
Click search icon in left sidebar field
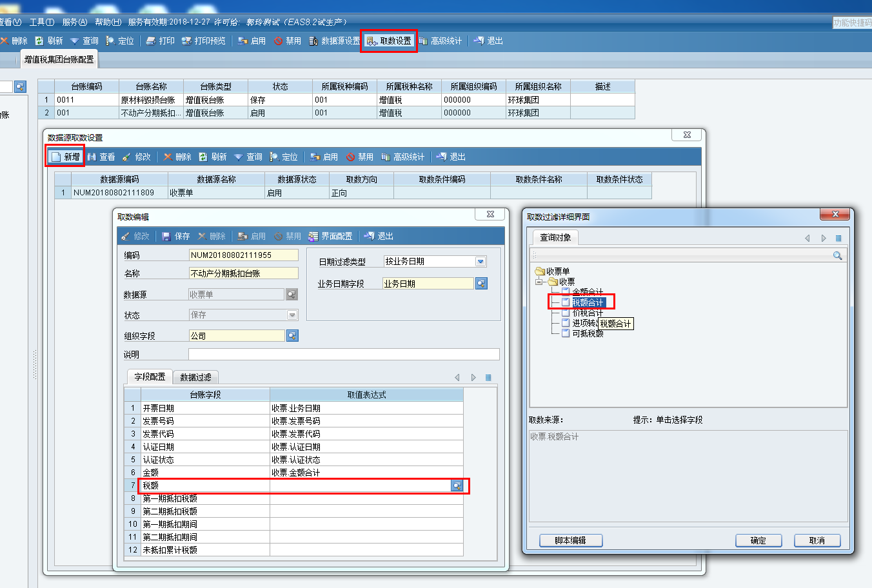coord(20,86)
